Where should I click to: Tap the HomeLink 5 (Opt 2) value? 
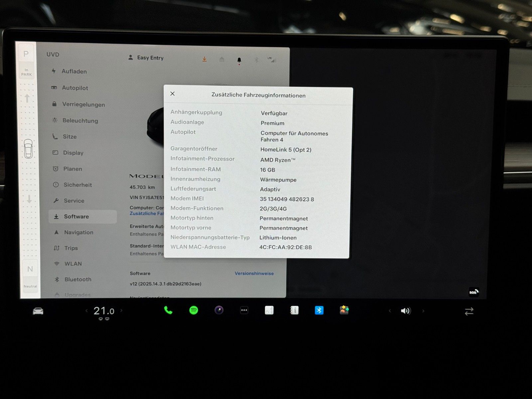point(286,150)
